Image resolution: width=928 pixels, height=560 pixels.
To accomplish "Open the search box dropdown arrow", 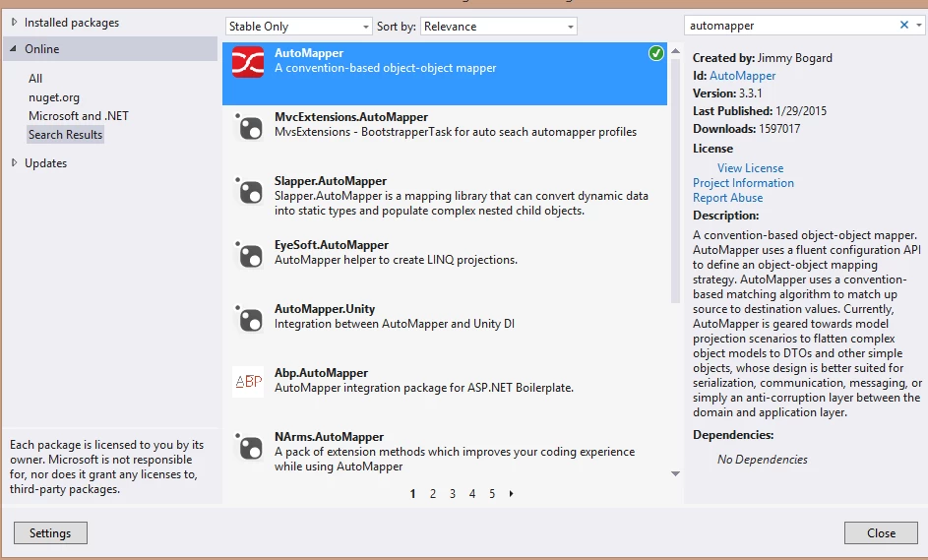I will (918, 25).
